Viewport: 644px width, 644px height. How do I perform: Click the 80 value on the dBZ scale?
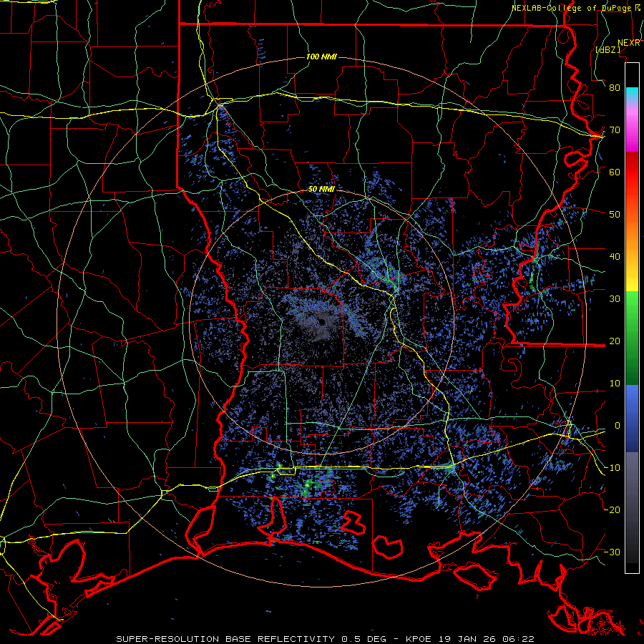(615, 87)
